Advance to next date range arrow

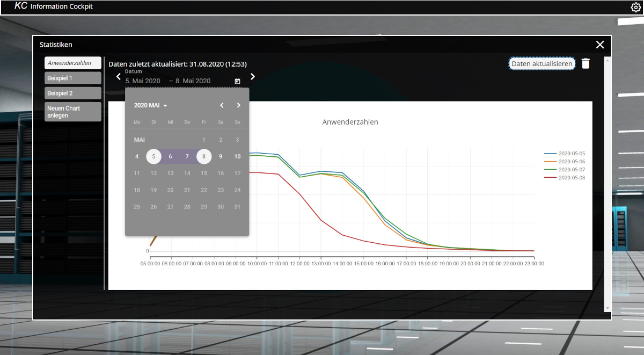point(253,77)
